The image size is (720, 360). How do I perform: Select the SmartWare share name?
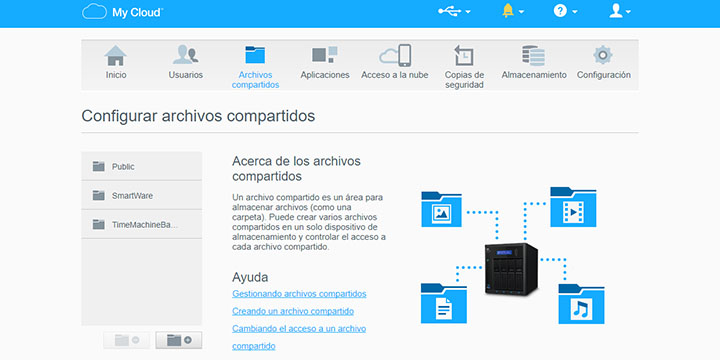pyautogui.click(x=132, y=196)
